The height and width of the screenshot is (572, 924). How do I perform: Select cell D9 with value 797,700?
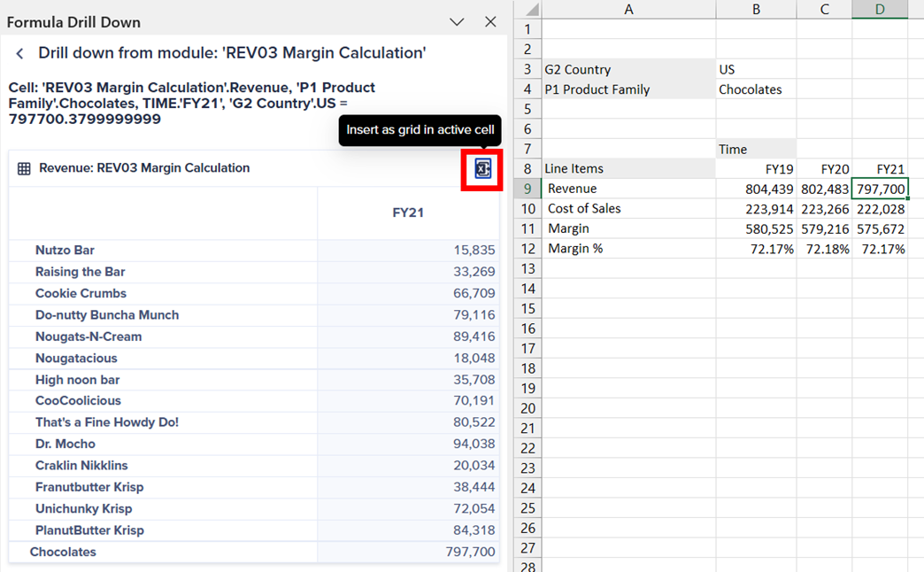click(880, 189)
